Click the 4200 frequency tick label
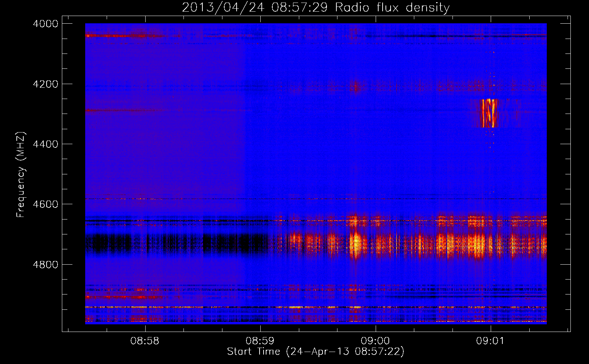 click(46, 84)
